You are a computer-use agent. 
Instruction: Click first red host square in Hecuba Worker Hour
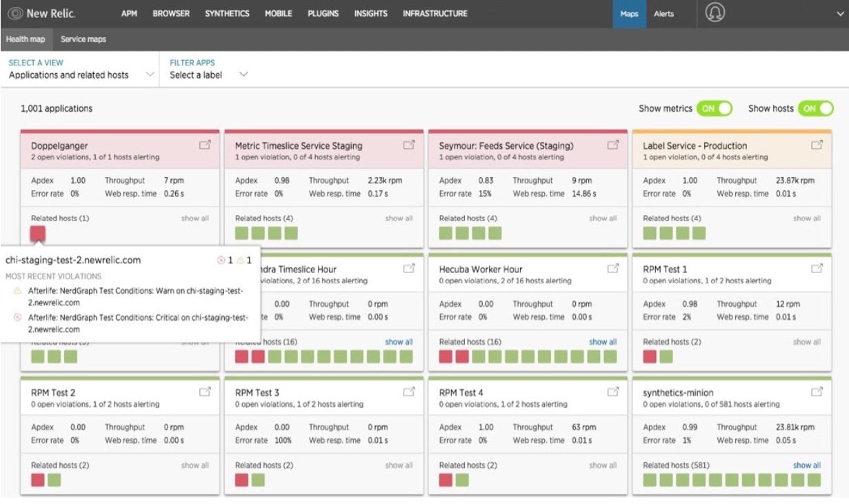coord(446,356)
